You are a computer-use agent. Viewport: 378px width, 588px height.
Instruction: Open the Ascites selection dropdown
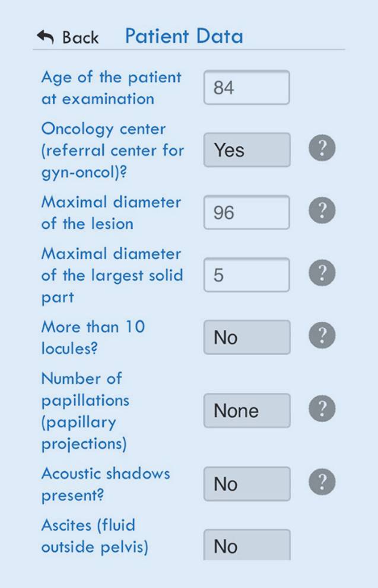tap(247, 545)
